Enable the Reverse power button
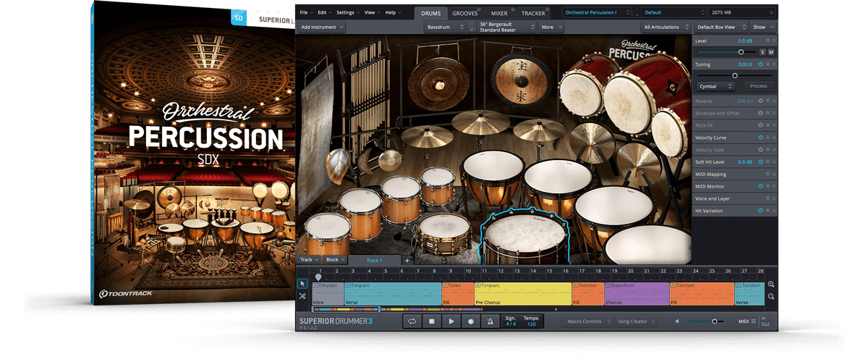Screen dimensions: 868x357 point(760,101)
